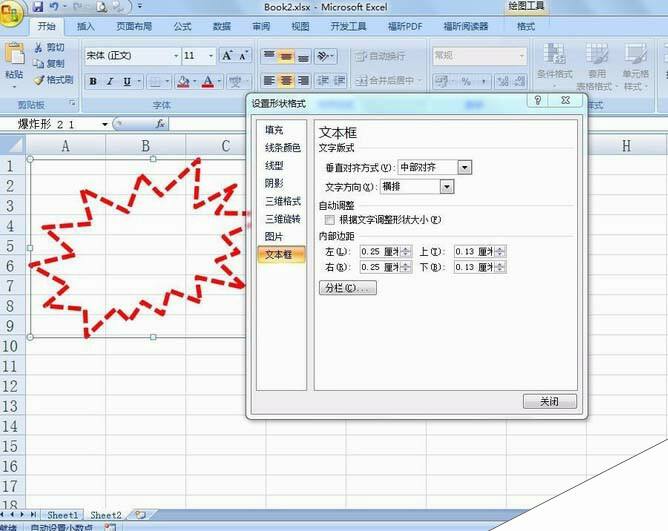Decrease font size with small A

[243, 55]
